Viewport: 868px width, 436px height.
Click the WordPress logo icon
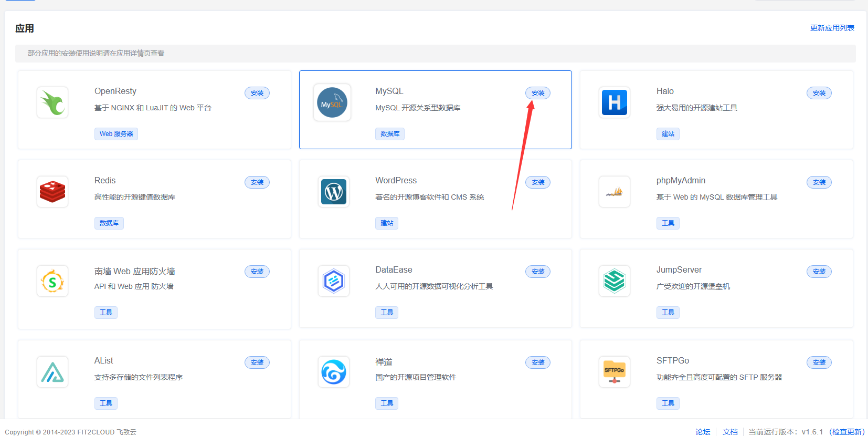coord(334,192)
